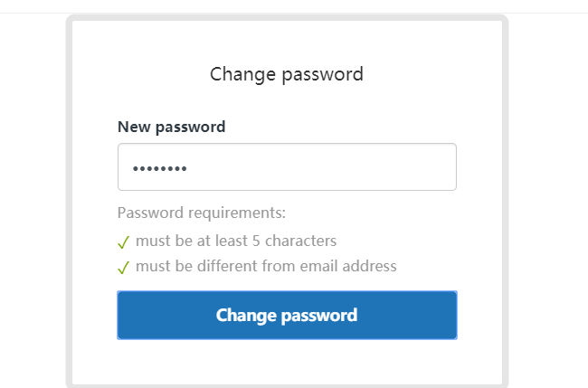Select the second requirement's tick mark icon
Screen dimensions: 588x388
(124, 268)
